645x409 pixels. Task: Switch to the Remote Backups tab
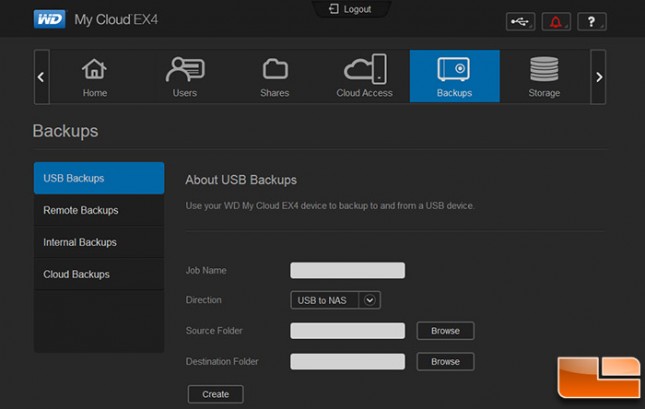click(99, 210)
